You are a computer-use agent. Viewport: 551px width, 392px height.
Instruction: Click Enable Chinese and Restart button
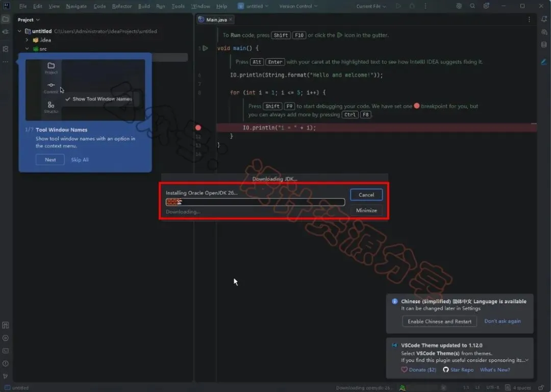tap(439, 322)
